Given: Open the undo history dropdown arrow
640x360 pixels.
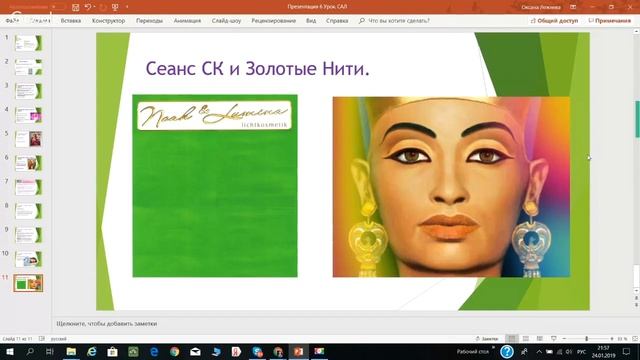Looking at the screenshot, I should point(94,7).
